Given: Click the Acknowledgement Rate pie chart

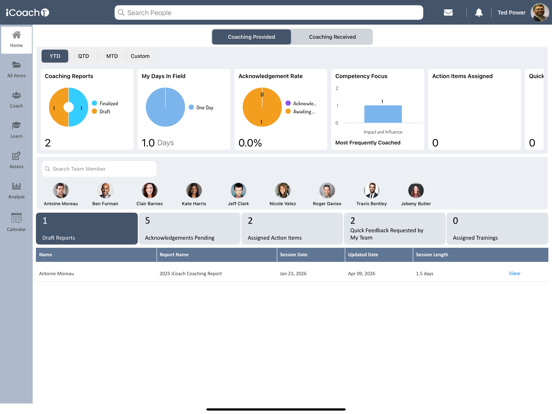Looking at the screenshot, I should pos(262,107).
